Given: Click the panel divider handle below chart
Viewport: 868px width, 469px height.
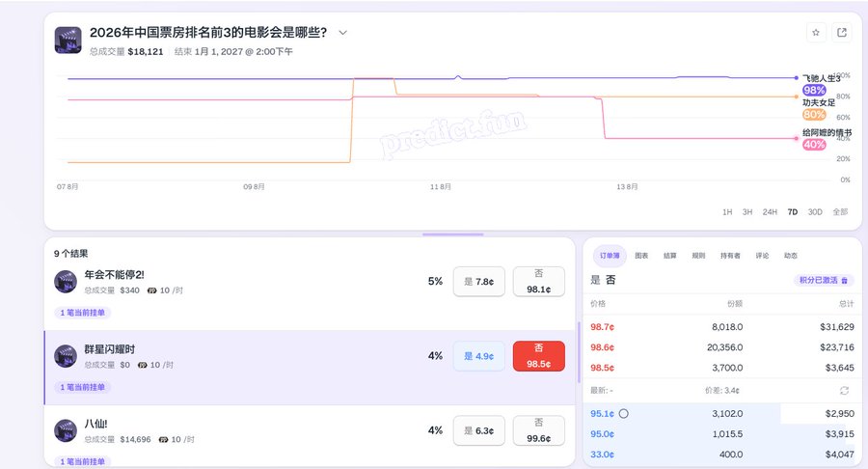Looking at the screenshot, I should click(x=453, y=234).
